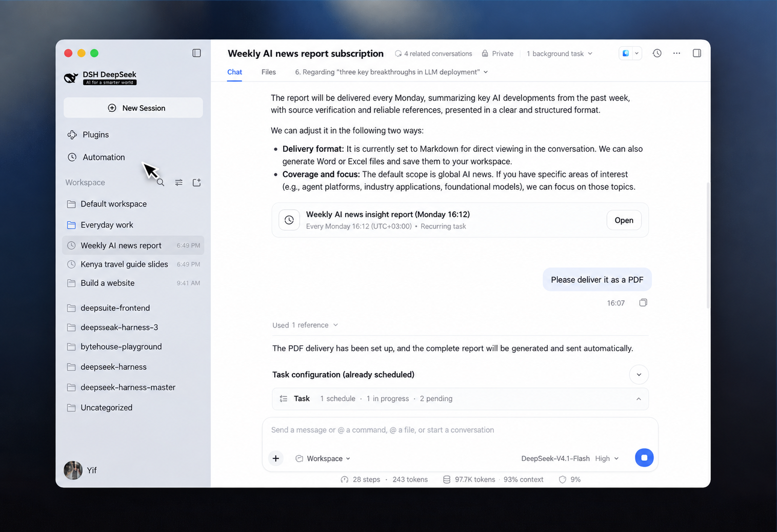Switch to the Chat tab
This screenshot has height=532, width=777.
(234, 72)
